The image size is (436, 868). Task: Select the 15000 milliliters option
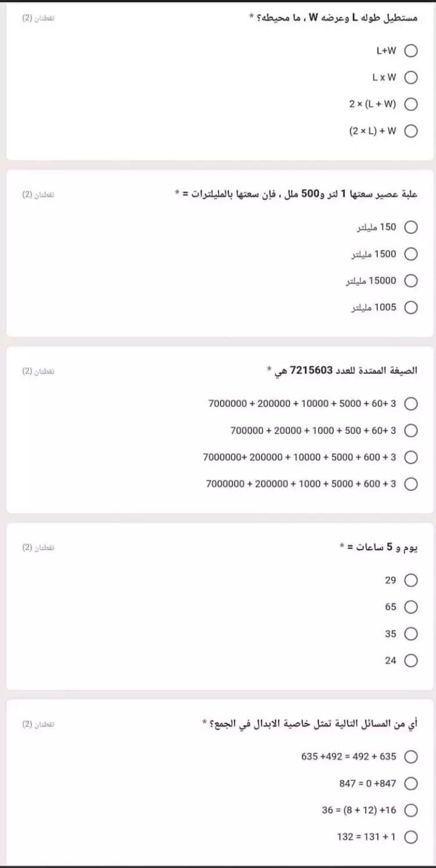[x=410, y=281]
